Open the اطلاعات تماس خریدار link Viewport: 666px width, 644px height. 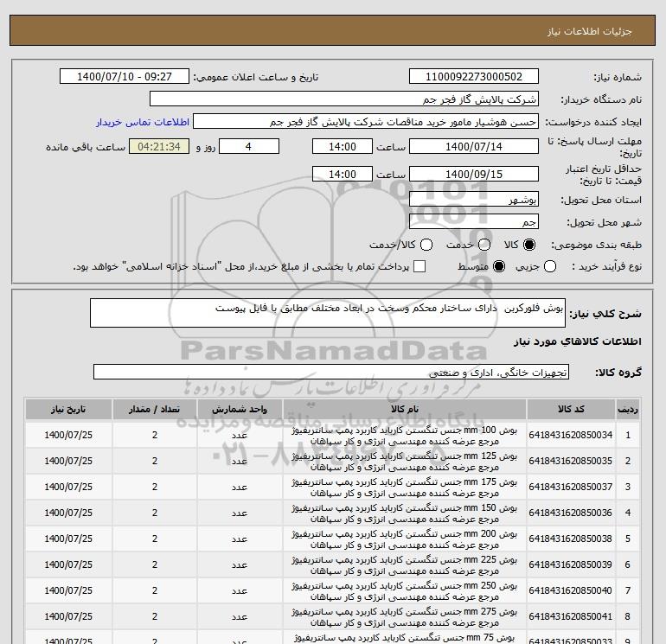pyautogui.click(x=143, y=122)
